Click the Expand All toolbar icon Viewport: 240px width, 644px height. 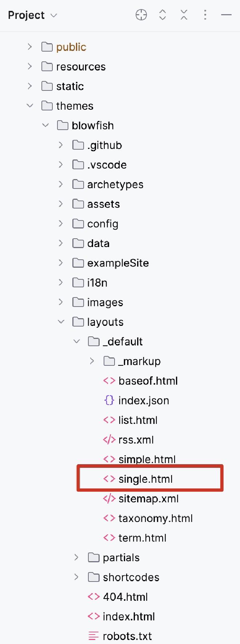(163, 15)
